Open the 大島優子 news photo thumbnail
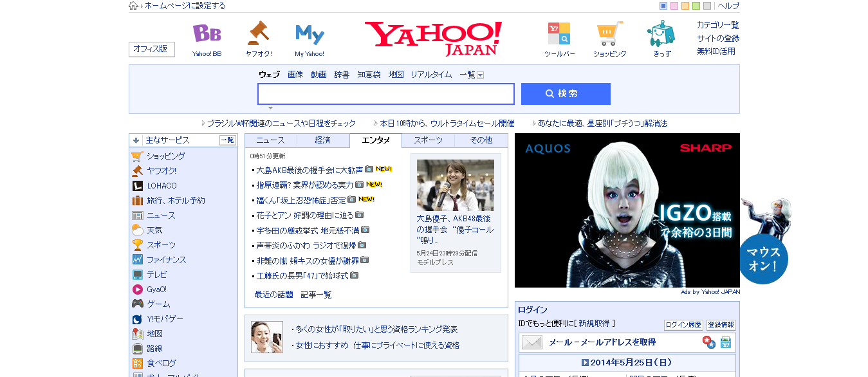This screenshot has width=868, height=377. (456, 185)
